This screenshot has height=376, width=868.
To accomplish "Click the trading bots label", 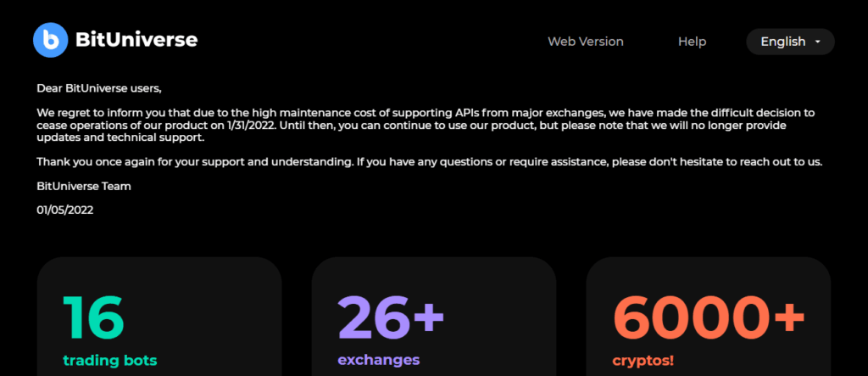I will tap(109, 360).
